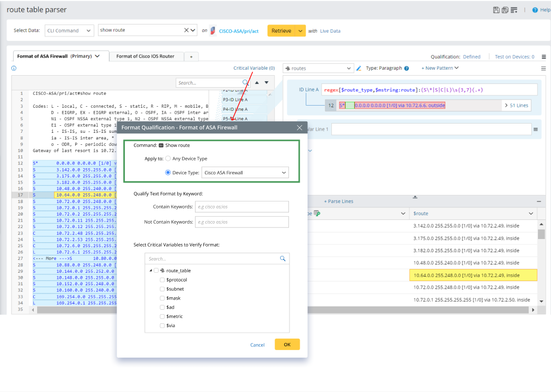Check the $protocol variable checkbox
Screen dimensions: 551x392
162,280
